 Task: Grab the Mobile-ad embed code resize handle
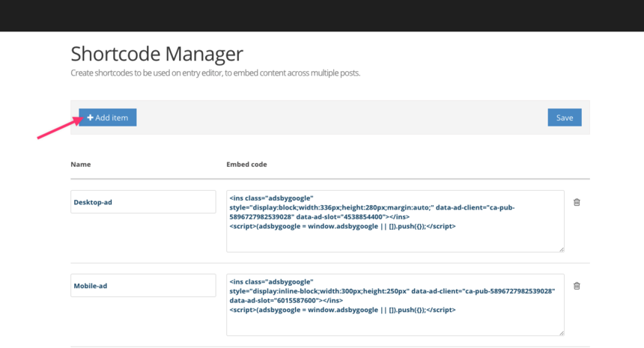[x=561, y=332]
